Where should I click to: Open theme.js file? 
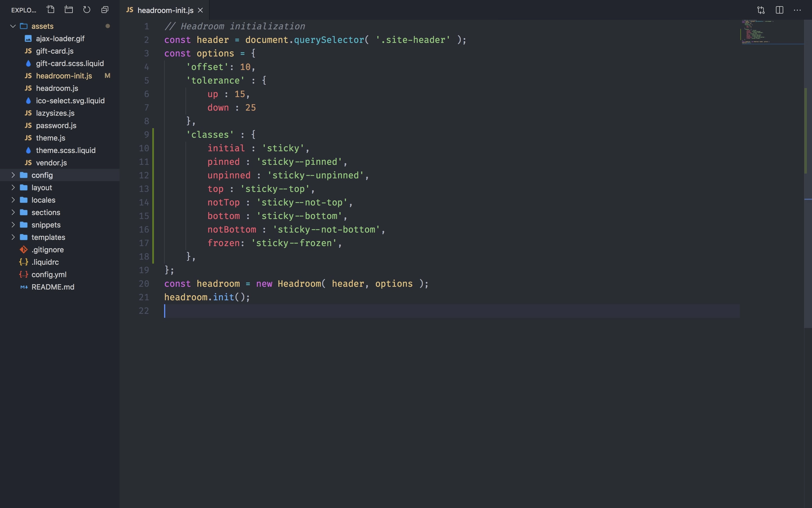point(60,138)
